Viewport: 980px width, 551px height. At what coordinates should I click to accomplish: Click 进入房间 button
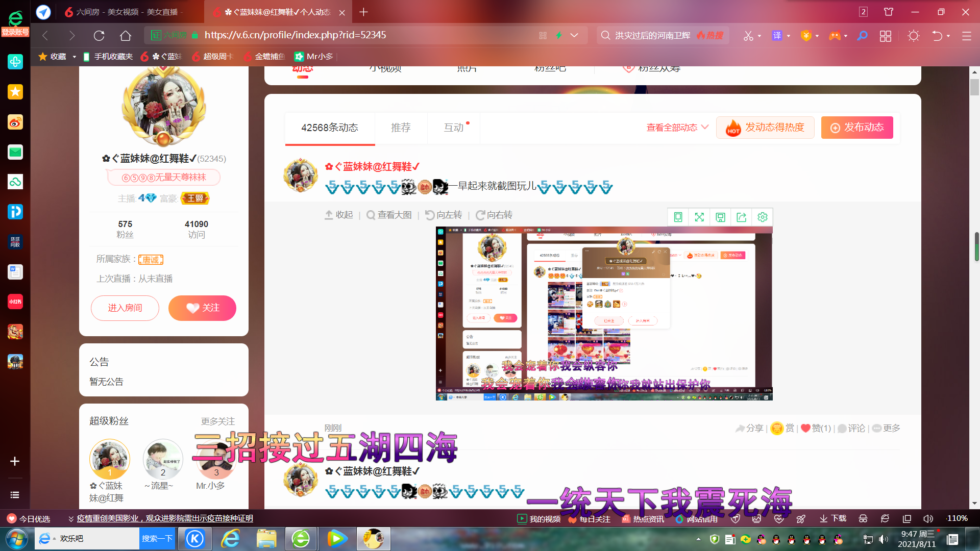coord(125,308)
